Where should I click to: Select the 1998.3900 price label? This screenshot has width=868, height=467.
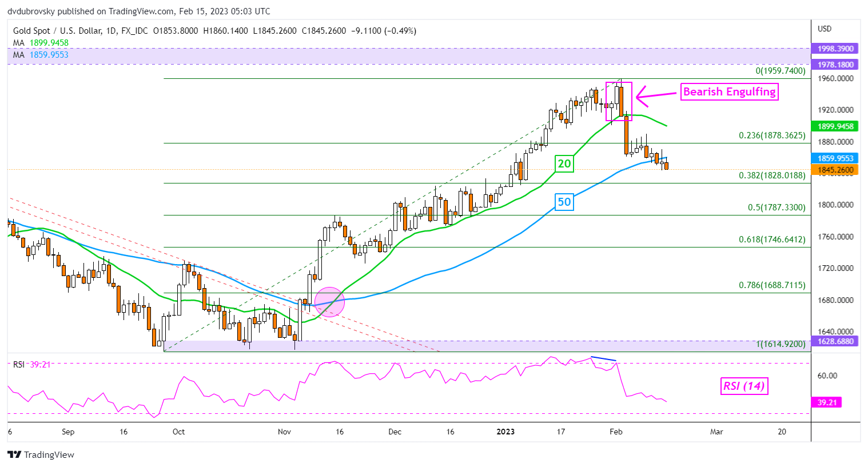click(835, 49)
